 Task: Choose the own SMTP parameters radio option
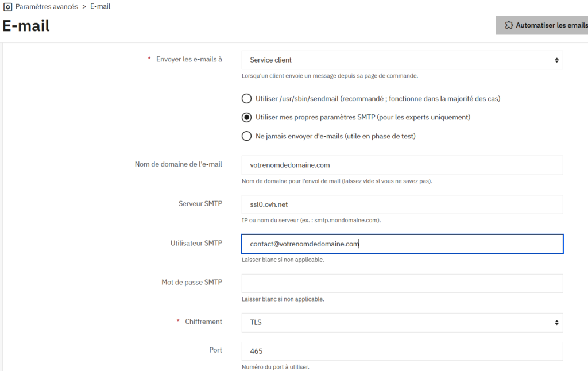click(246, 118)
